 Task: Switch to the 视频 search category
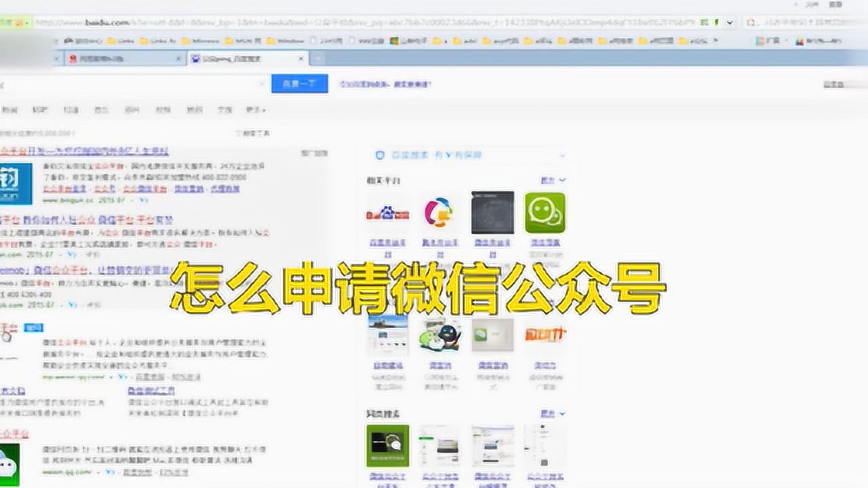[x=163, y=110]
